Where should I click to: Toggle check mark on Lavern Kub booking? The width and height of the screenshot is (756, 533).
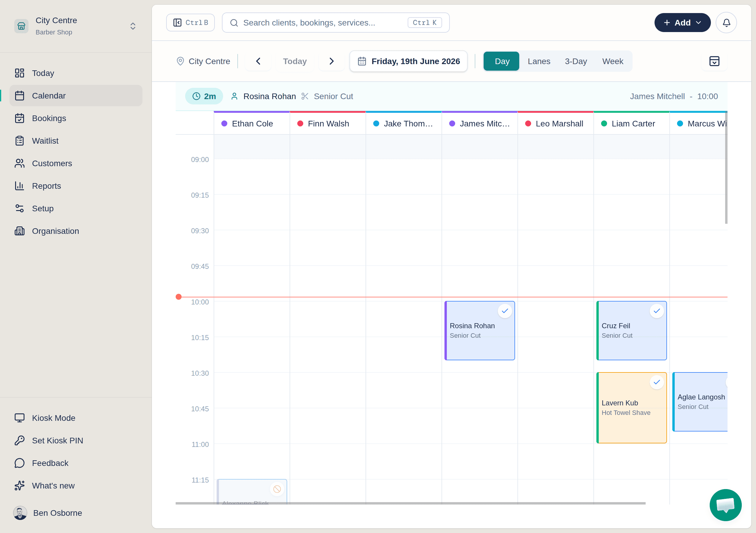tap(657, 382)
